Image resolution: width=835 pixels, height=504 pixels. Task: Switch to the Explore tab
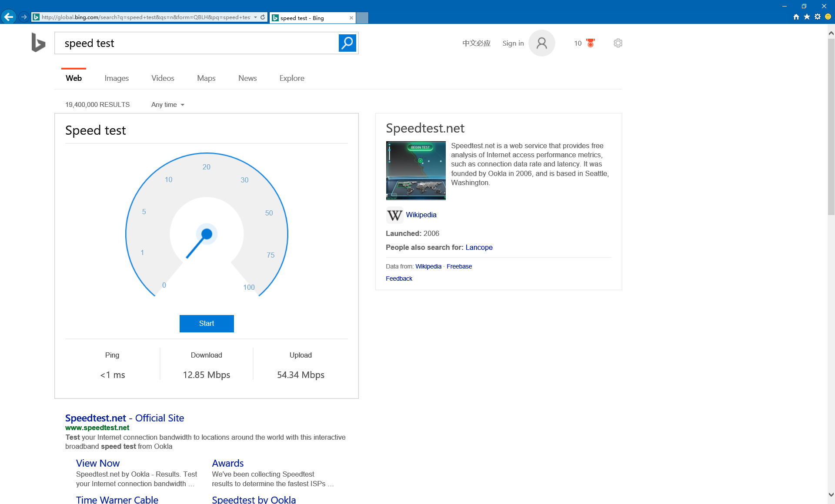tap(292, 78)
